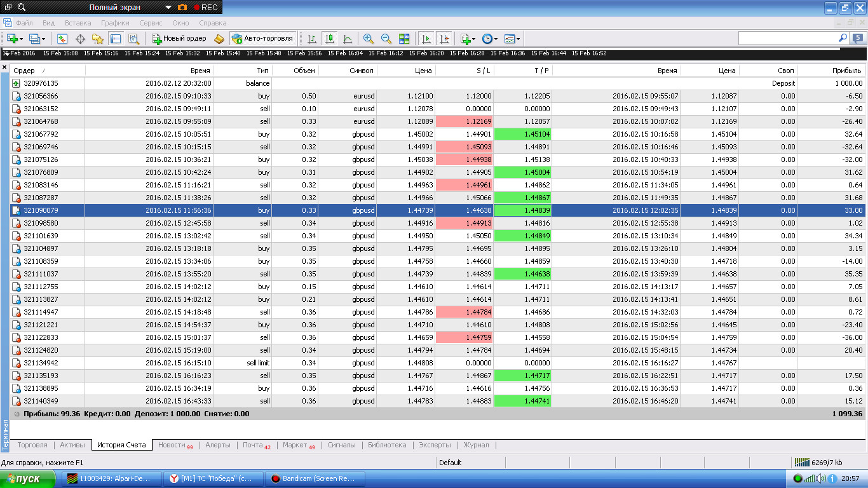The image size is (868, 488).
Task: Expand the Periods dropdown arrow
Action: point(496,39)
